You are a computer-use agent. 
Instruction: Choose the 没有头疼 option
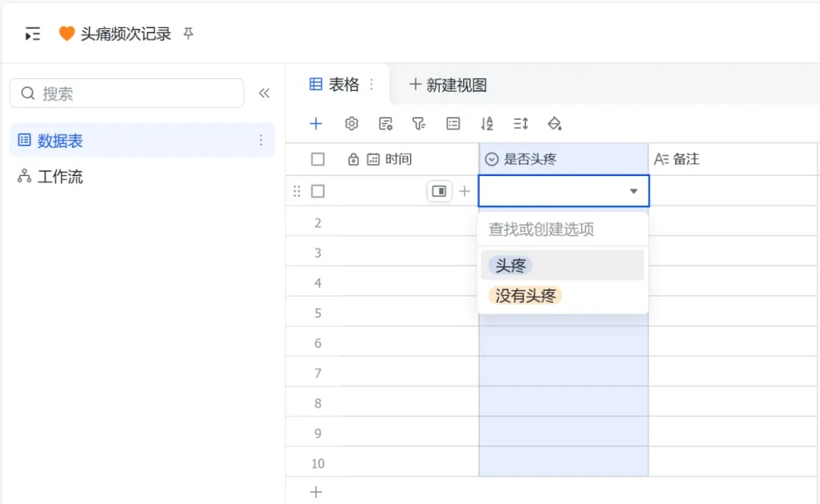pos(563,295)
